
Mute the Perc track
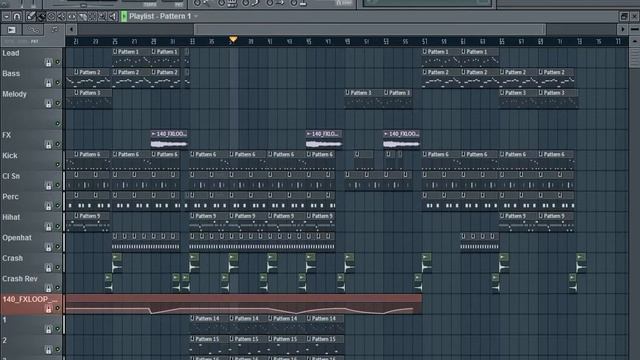58,206
